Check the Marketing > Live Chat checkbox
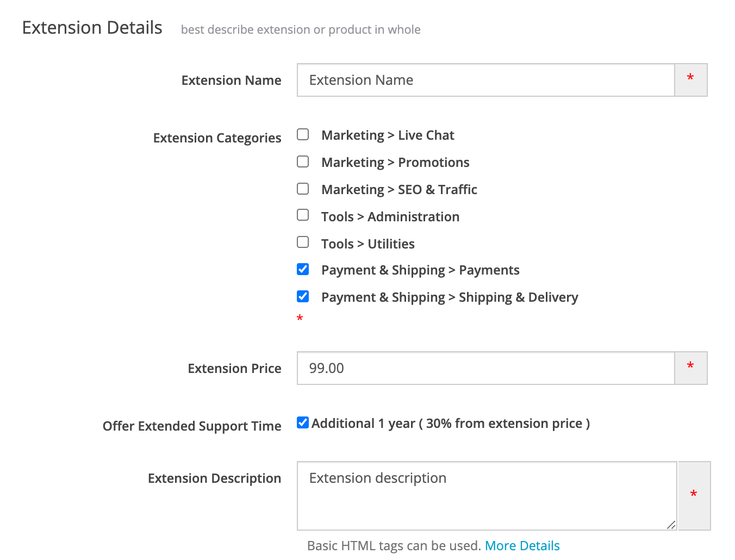Image resolution: width=735 pixels, height=560 pixels. 303,134
